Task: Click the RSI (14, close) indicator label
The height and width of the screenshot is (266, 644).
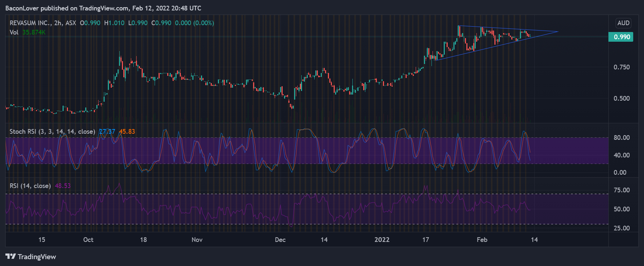Action: click(x=30, y=186)
